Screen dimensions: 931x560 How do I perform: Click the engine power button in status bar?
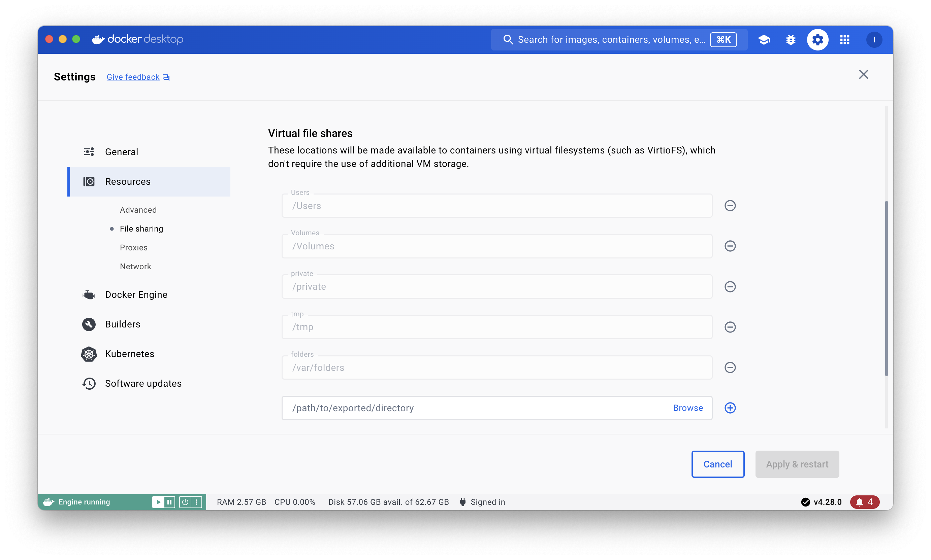[185, 502]
